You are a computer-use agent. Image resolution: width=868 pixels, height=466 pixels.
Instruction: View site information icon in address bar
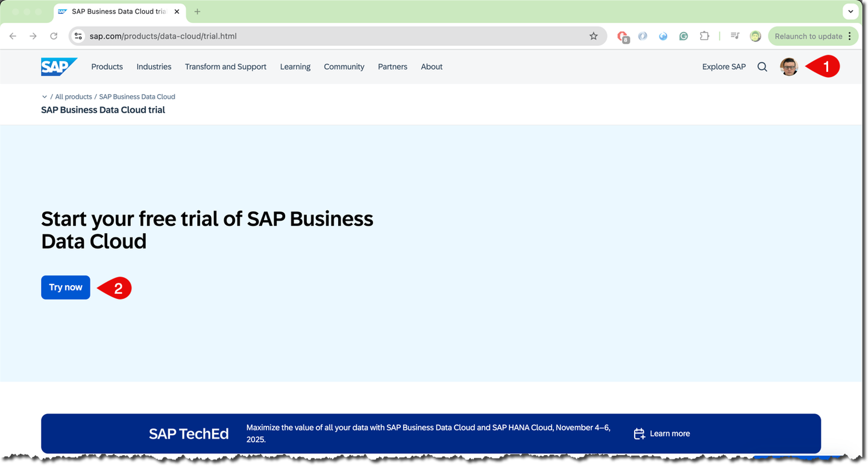(x=78, y=36)
